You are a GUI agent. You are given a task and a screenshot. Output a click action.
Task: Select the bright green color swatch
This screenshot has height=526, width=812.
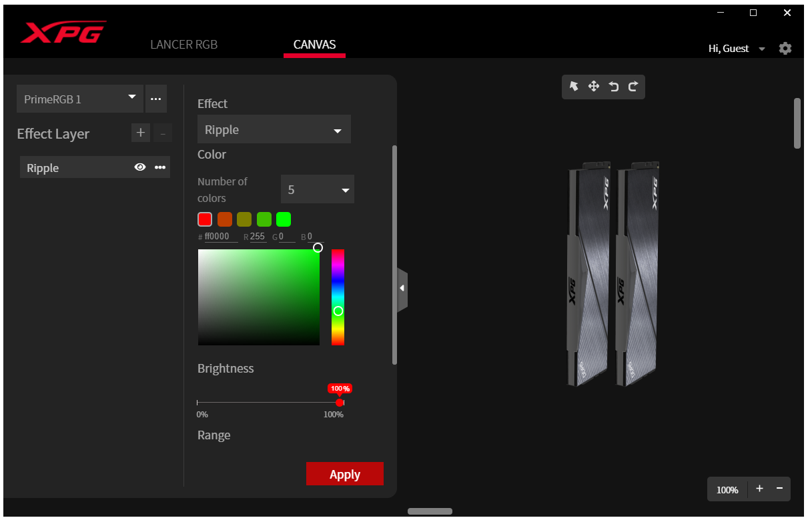point(284,219)
